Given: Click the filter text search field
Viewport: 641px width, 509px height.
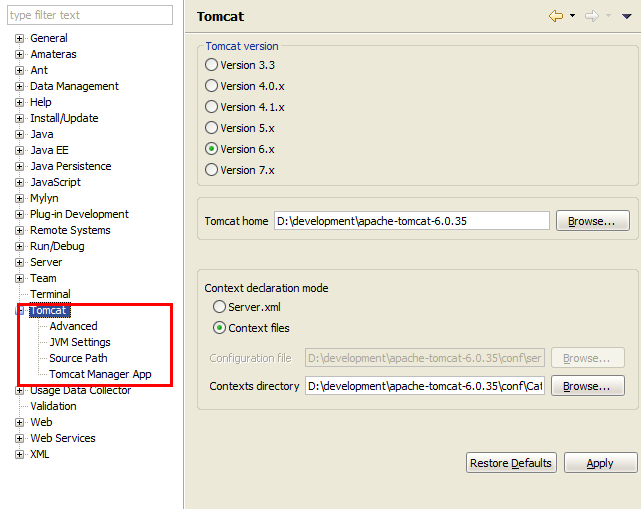Looking at the screenshot, I should (88, 15).
